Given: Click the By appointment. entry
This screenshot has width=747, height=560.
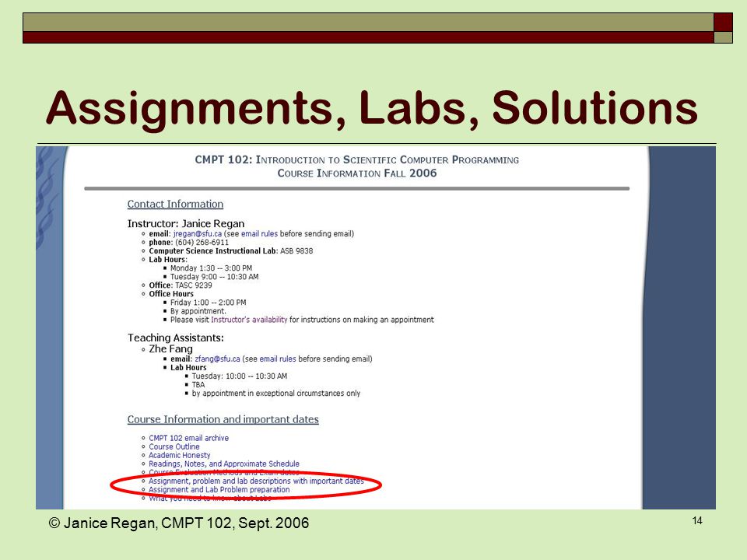Looking at the screenshot, I should click(x=198, y=311).
